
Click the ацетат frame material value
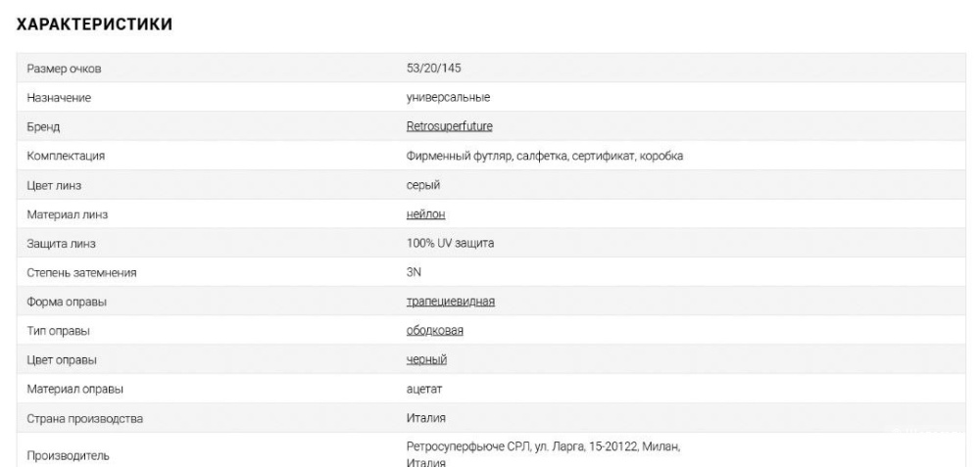[x=424, y=389]
